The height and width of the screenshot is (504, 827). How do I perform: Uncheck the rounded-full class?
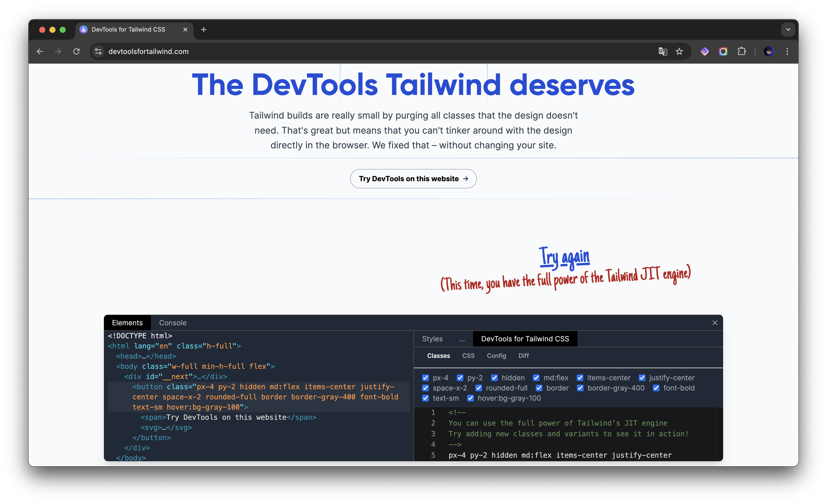coord(478,388)
